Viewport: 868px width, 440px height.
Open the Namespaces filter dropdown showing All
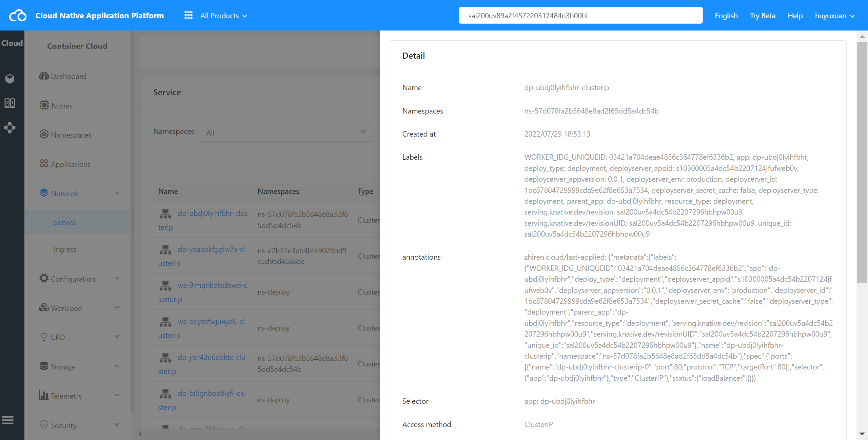pyautogui.click(x=286, y=132)
